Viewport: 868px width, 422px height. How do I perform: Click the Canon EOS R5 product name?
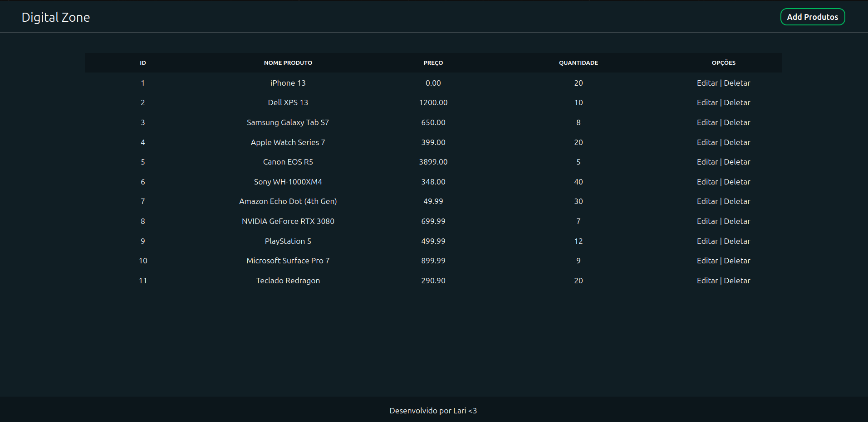coord(288,162)
